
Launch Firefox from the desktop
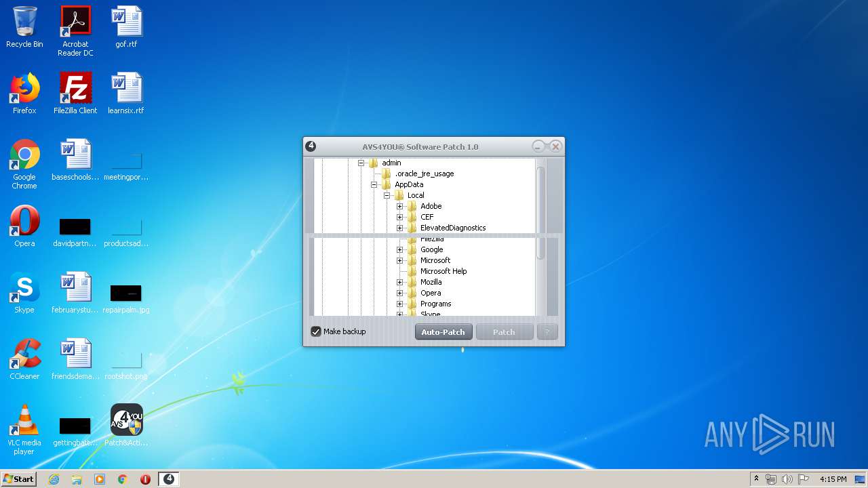point(24,94)
